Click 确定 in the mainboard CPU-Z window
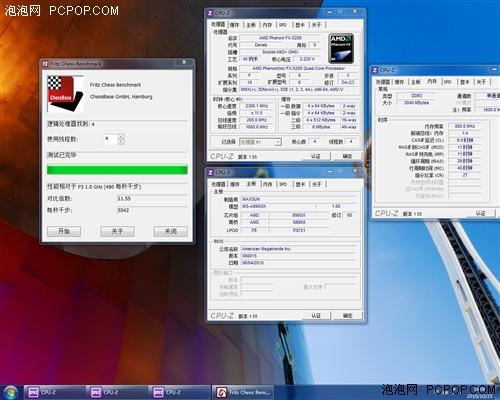 [x=347, y=316]
